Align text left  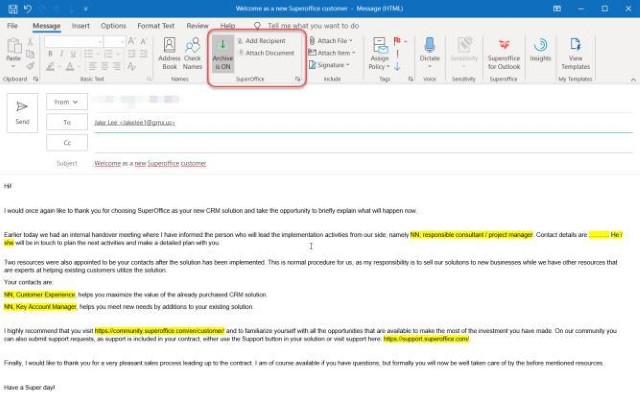(93, 66)
